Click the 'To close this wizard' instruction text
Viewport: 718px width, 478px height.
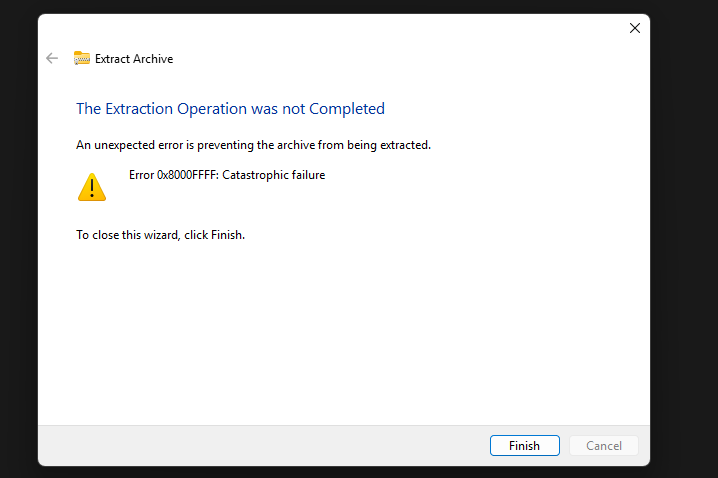pos(160,235)
